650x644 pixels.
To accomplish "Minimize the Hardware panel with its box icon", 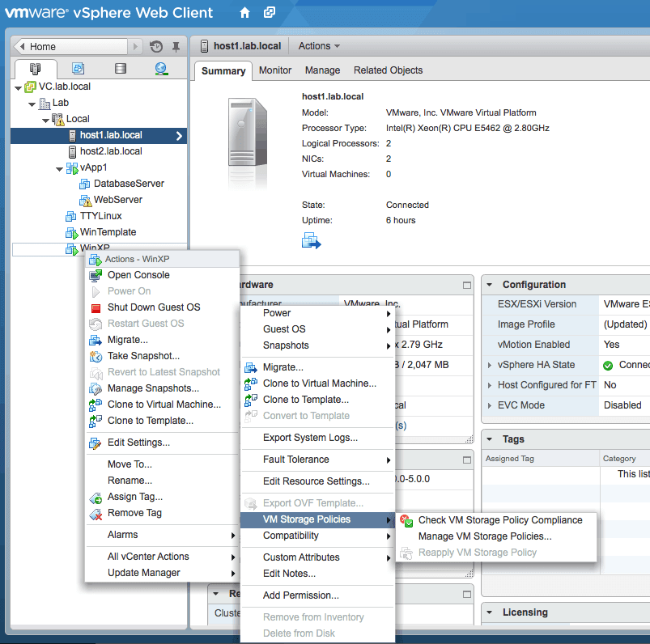I will (467, 285).
